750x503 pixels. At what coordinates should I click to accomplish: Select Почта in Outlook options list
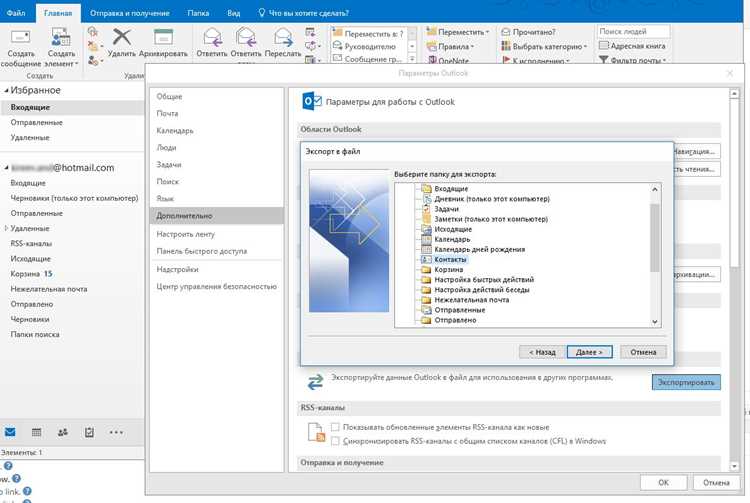click(x=216, y=113)
